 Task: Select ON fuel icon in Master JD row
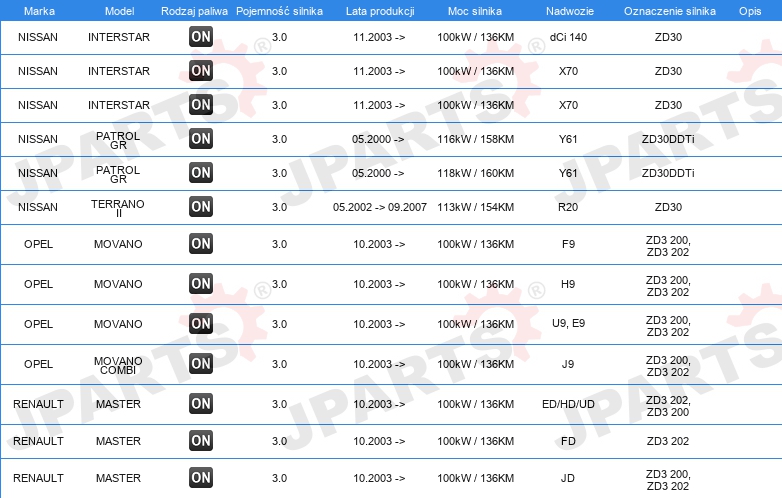[201, 478]
